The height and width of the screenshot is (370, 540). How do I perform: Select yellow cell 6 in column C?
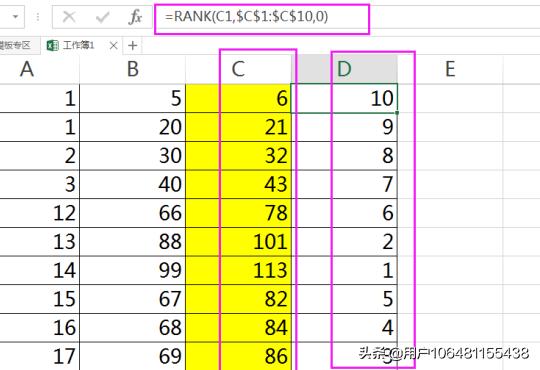238,98
